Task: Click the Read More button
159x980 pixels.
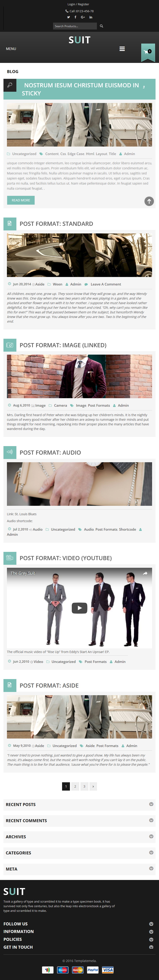Action: pyautogui.click(x=21, y=200)
